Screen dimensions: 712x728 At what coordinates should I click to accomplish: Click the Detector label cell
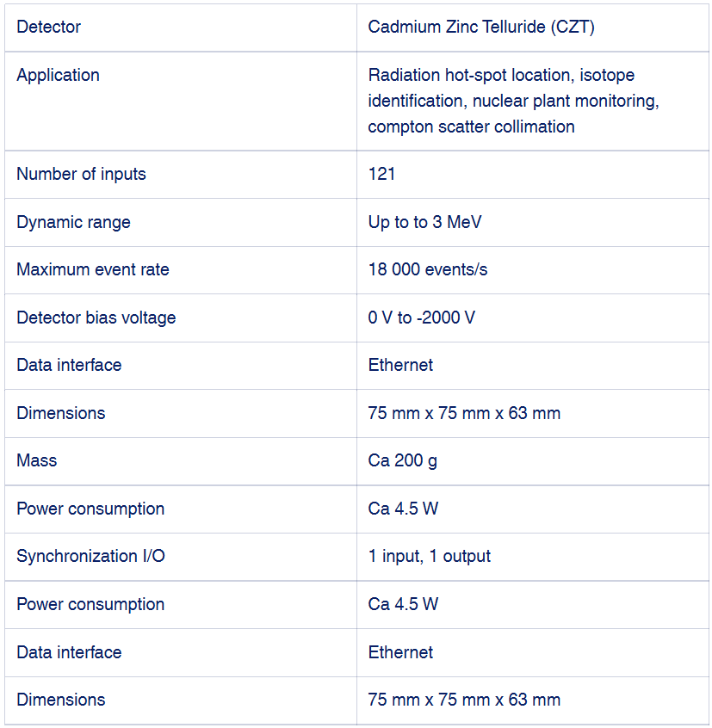point(48,27)
